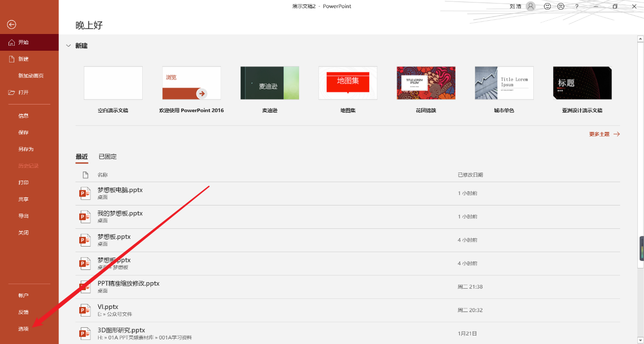
Task: Open recent file 梦想板电脑.pptx
Action: pos(348,193)
